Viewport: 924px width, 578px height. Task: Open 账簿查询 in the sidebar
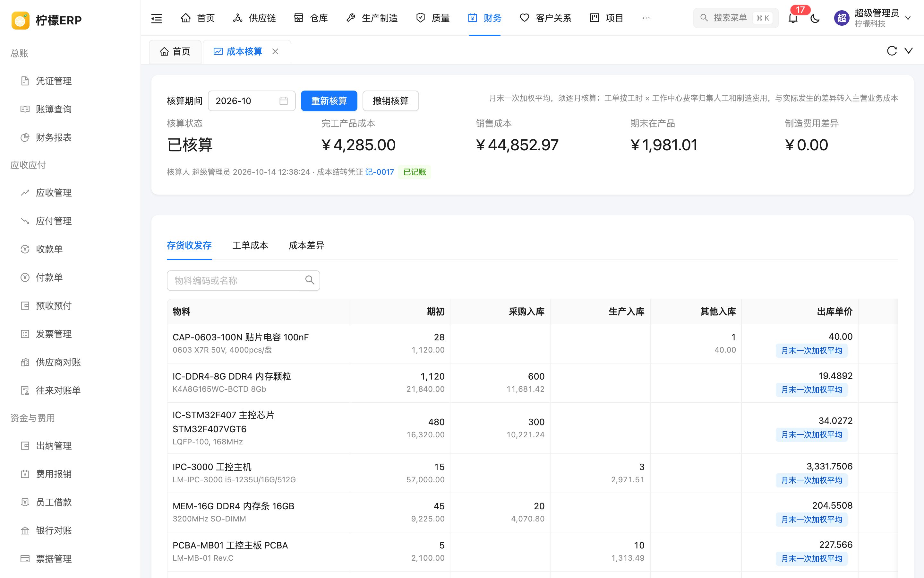tap(54, 109)
